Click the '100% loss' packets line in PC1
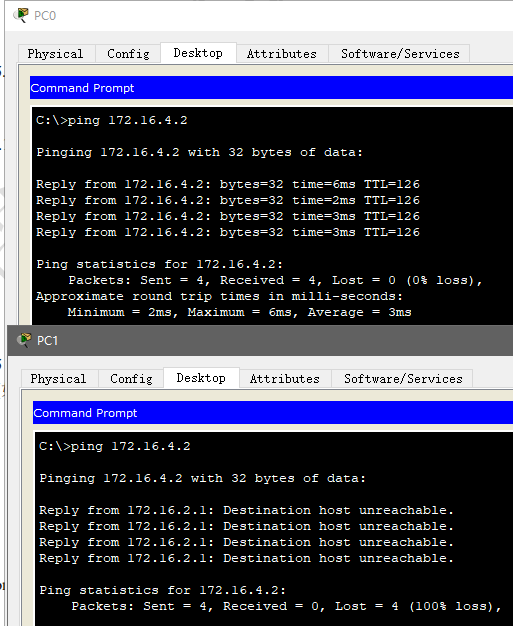This screenshot has height=626, width=513. (x=287, y=606)
